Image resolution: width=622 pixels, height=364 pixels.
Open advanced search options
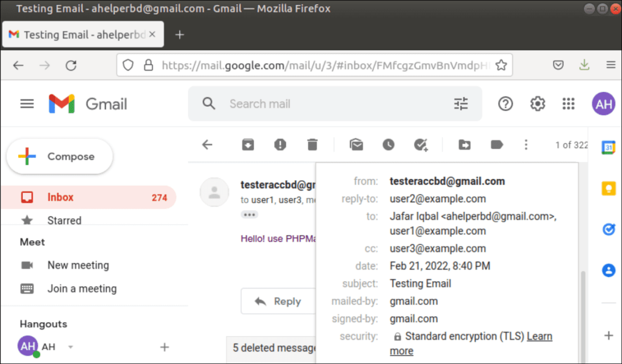(x=460, y=104)
